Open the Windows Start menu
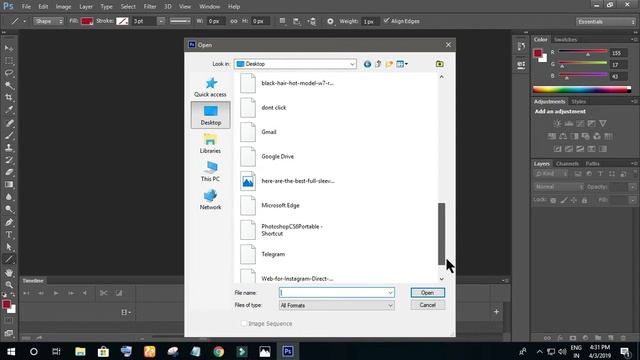The height and width of the screenshot is (360, 640). (11, 351)
